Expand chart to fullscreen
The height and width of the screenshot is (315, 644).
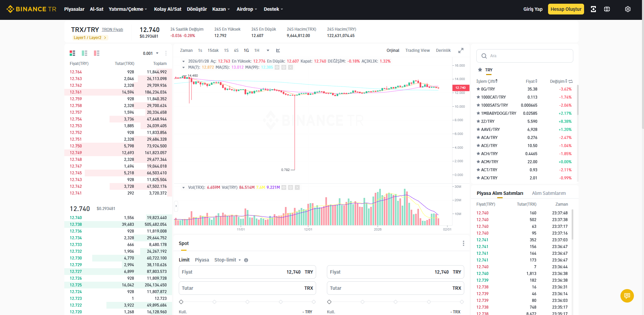click(x=461, y=50)
